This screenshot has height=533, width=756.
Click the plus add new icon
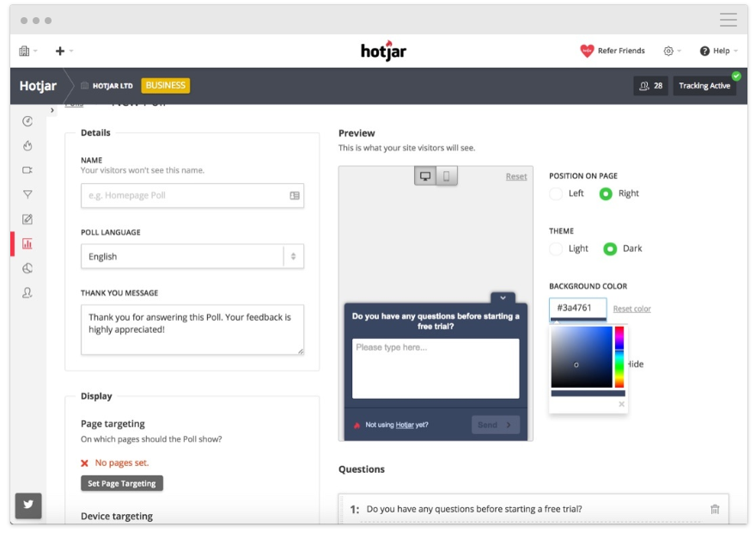tap(60, 51)
